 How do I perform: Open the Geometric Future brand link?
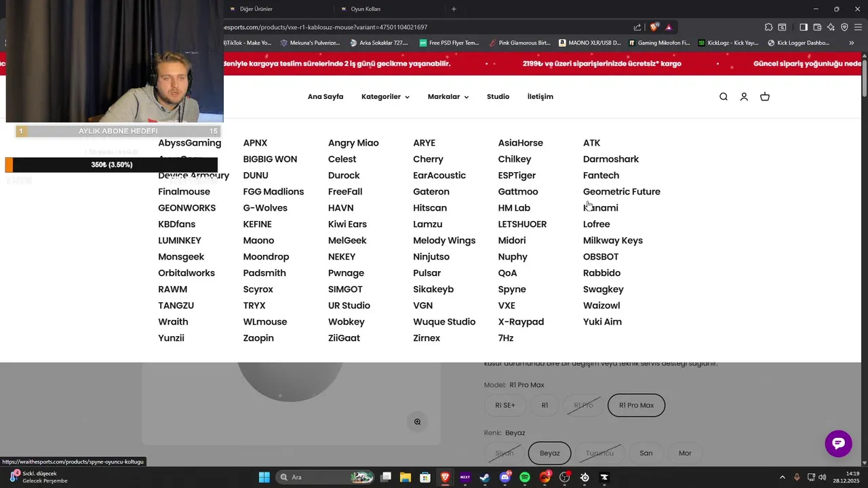point(622,192)
